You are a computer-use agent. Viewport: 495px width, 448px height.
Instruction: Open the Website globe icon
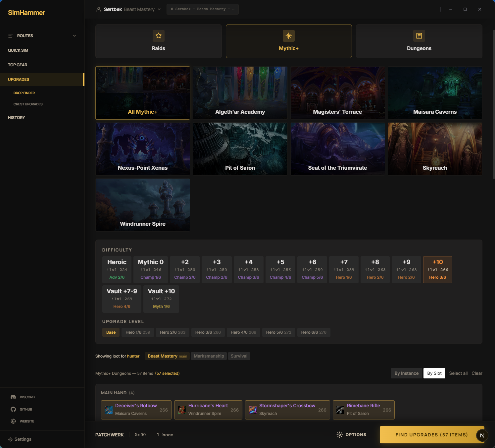pyautogui.click(x=13, y=421)
